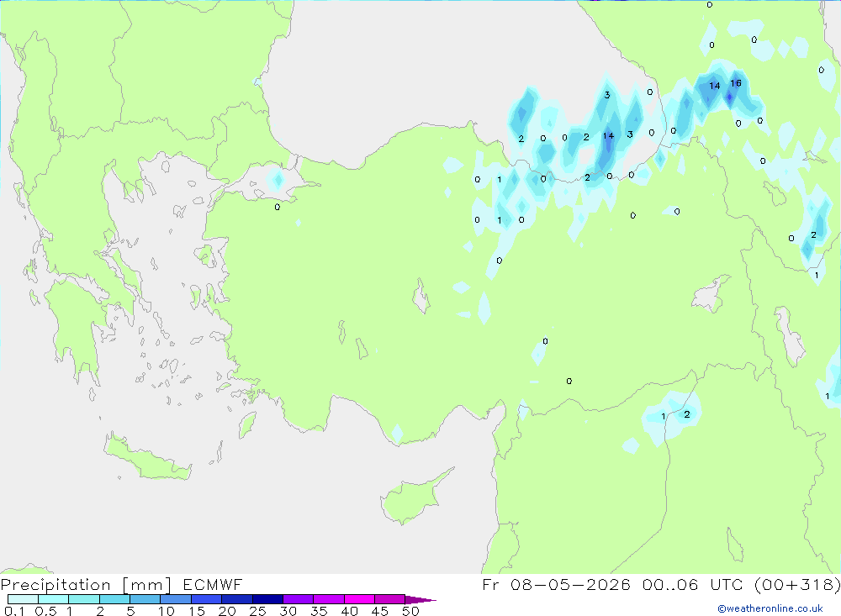
Task: Click the '10' legend scale label
Action: tap(167, 611)
